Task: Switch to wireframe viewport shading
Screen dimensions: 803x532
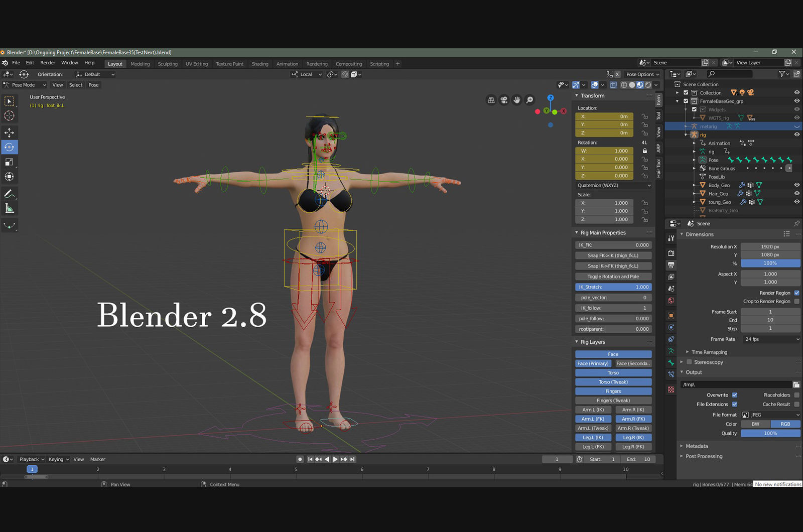Action: point(624,85)
